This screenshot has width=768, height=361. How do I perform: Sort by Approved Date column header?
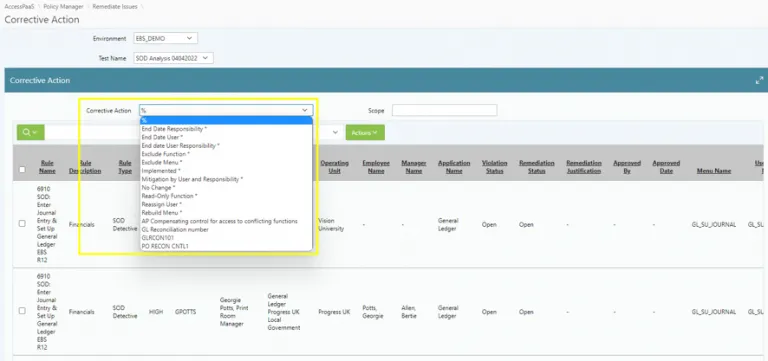[666, 167]
